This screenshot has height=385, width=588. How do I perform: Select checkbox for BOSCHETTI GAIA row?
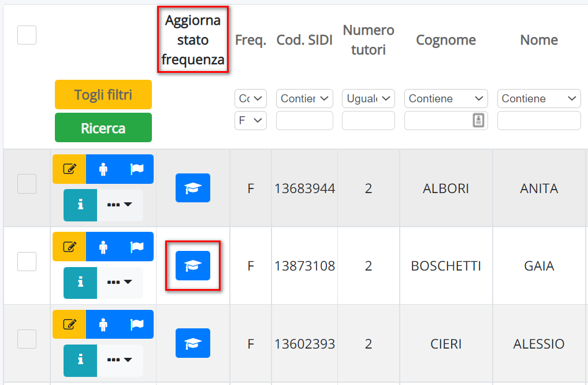click(27, 261)
